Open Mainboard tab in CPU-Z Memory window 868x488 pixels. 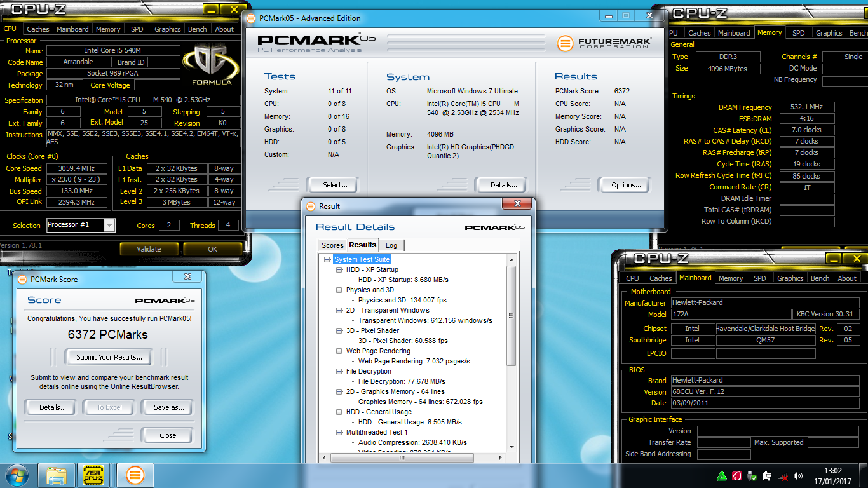(734, 33)
